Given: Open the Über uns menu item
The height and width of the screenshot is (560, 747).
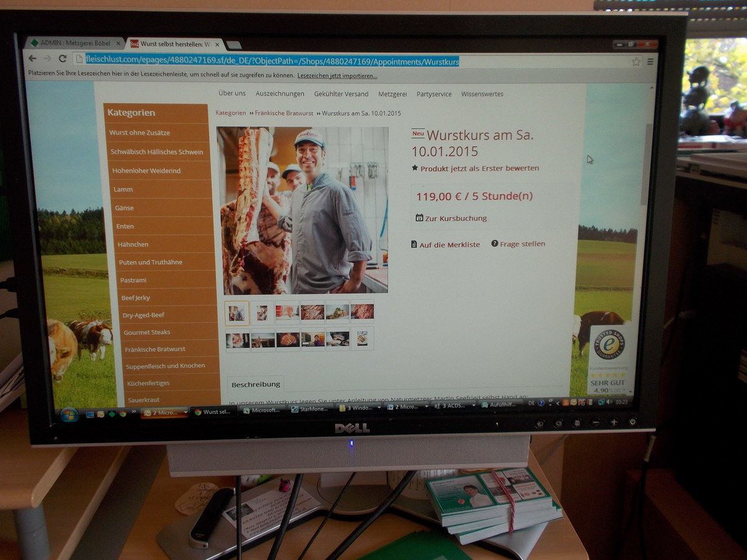Looking at the screenshot, I should pyautogui.click(x=232, y=93).
